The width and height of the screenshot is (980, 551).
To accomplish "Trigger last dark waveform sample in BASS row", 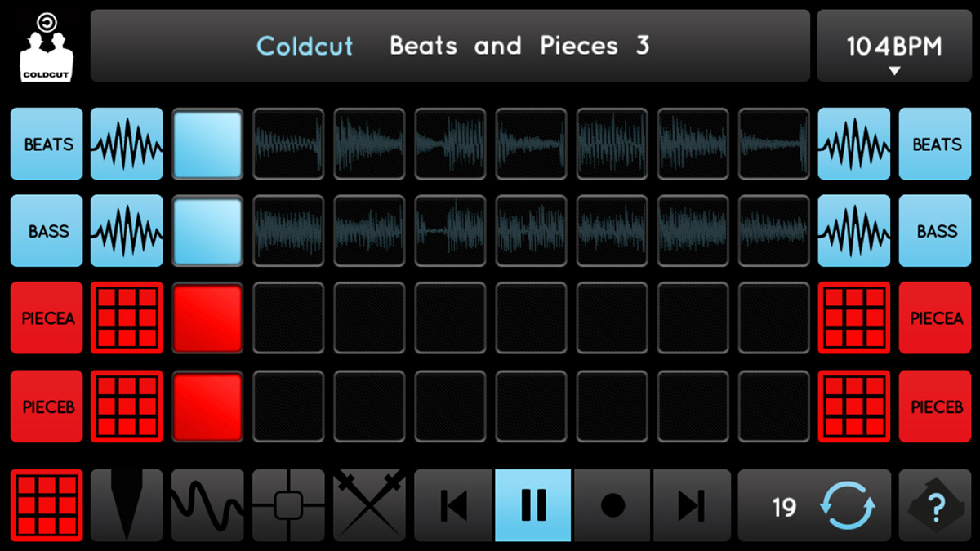I will coord(774,231).
